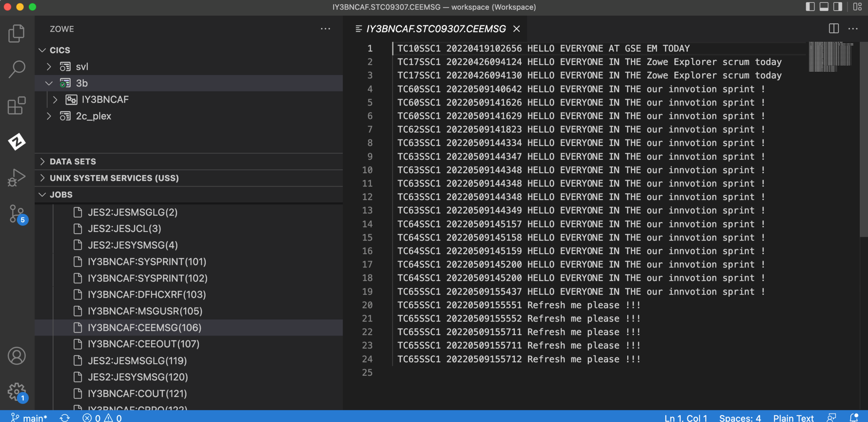The width and height of the screenshot is (868, 422).
Task: Open the Extensions view
Action: click(x=17, y=106)
